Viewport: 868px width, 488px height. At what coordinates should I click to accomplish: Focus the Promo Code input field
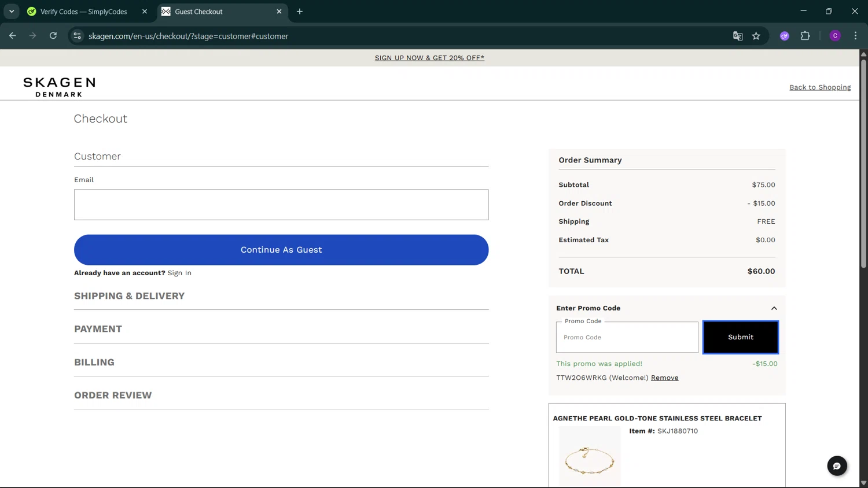click(x=627, y=337)
